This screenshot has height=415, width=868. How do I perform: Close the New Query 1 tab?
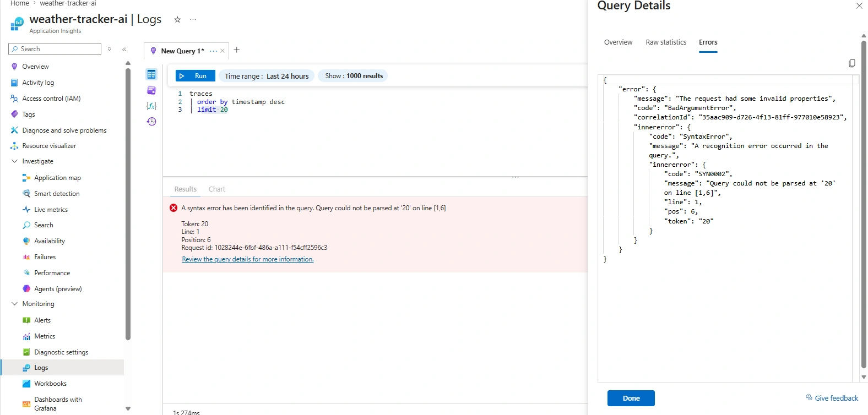coord(223,51)
